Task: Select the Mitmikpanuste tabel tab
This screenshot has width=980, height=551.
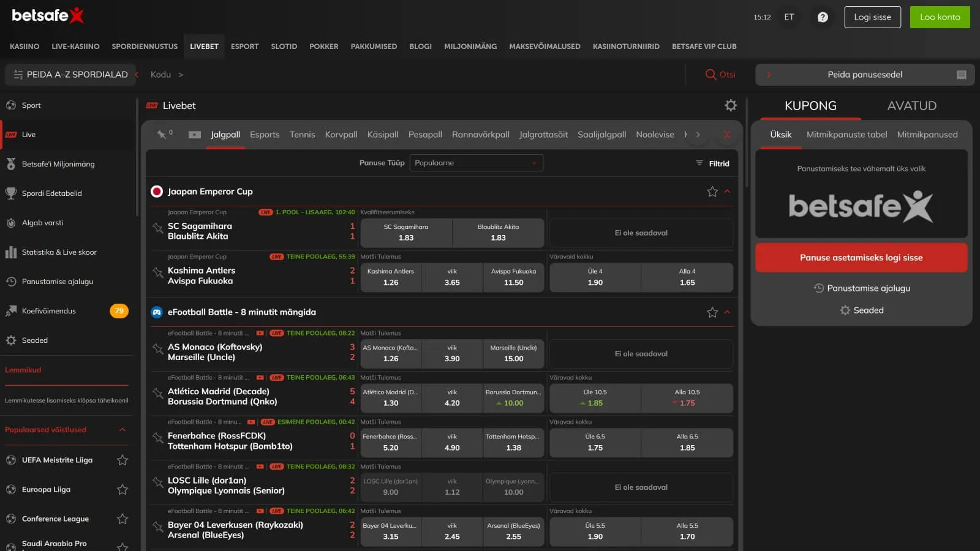Action: click(846, 135)
